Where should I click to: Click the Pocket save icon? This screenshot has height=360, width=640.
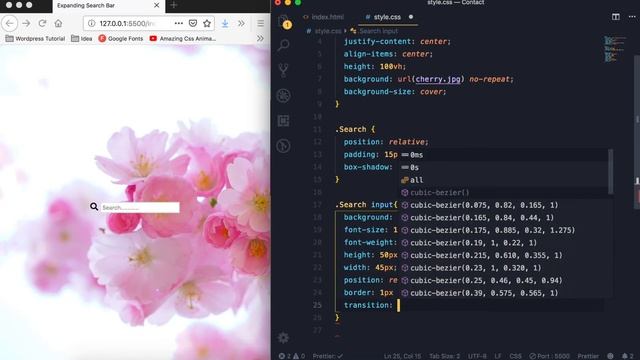tap(193, 24)
